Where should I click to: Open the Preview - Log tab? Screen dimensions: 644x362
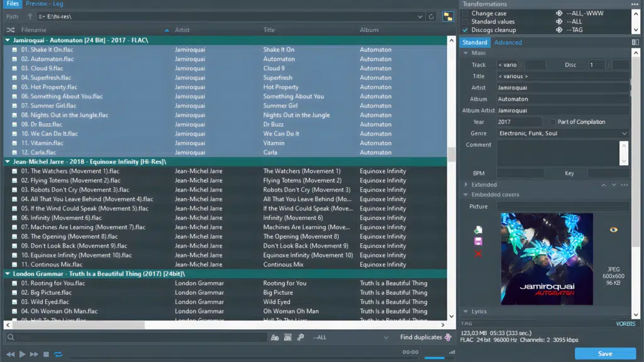tap(44, 4)
